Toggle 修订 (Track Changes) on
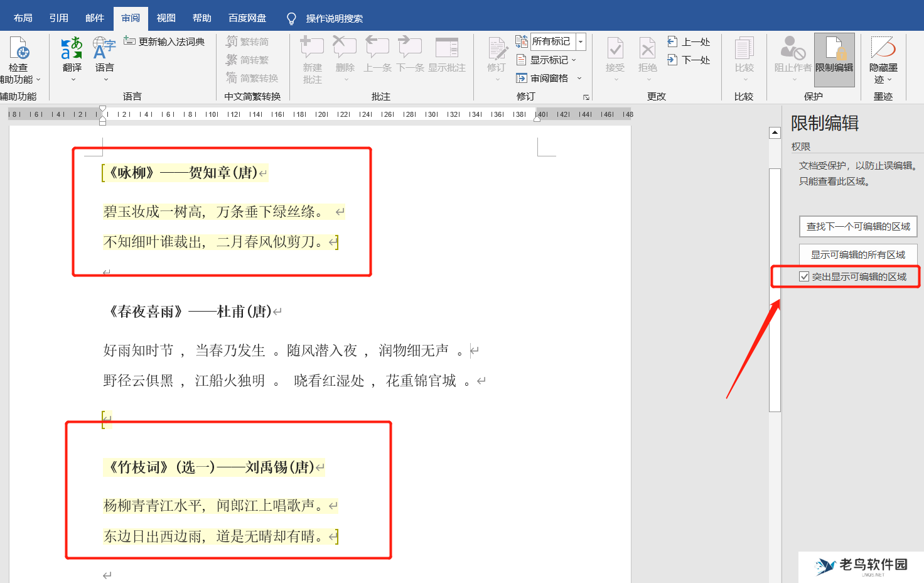Viewport: 924px width, 583px height. tap(497, 57)
